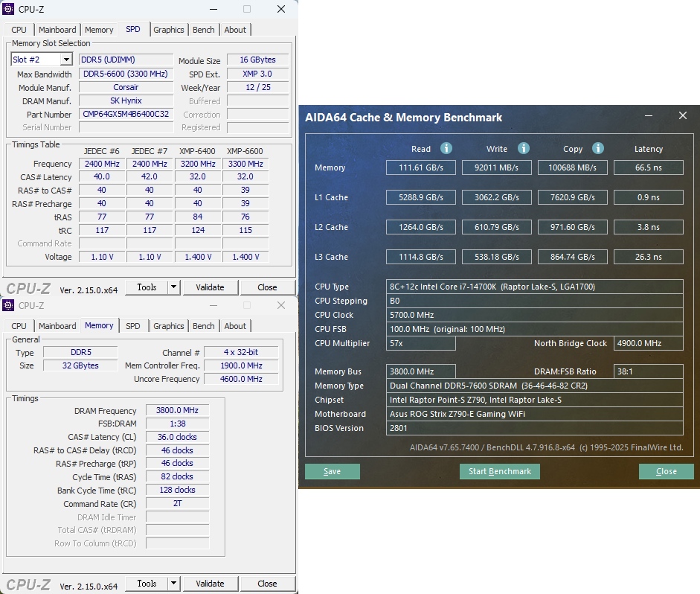Click the Copy info icon in AIDA64

click(598, 148)
